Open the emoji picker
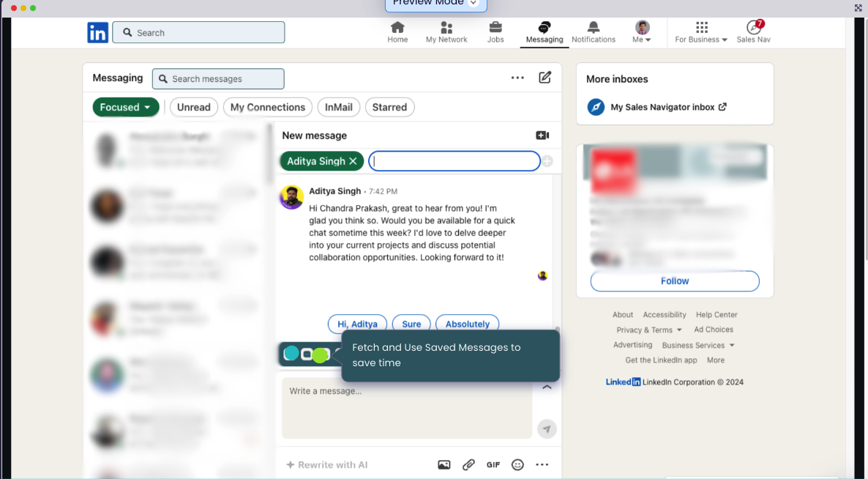The image size is (868, 479). (x=517, y=465)
